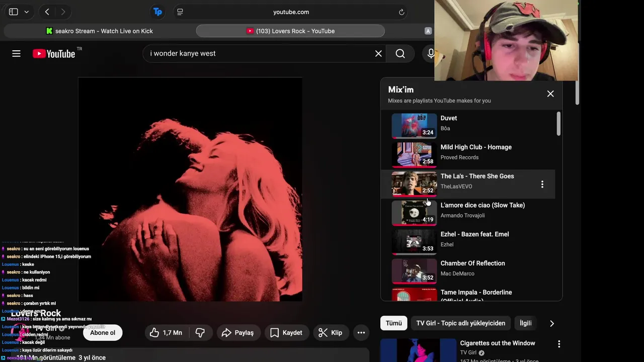Subscribe using the Abone ol button
This screenshot has width=644, height=362.
click(103, 332)
